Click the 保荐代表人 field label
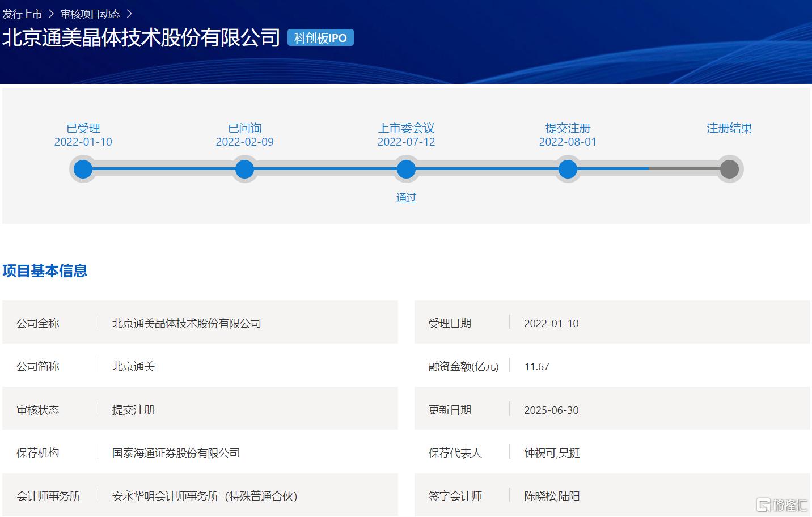Screen dimensions: 812x517 [455, 453]
